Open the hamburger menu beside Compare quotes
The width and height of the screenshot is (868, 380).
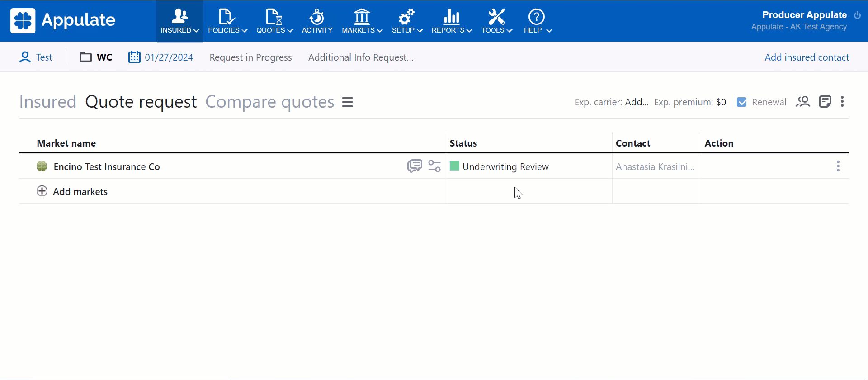(x=347, y=102)
